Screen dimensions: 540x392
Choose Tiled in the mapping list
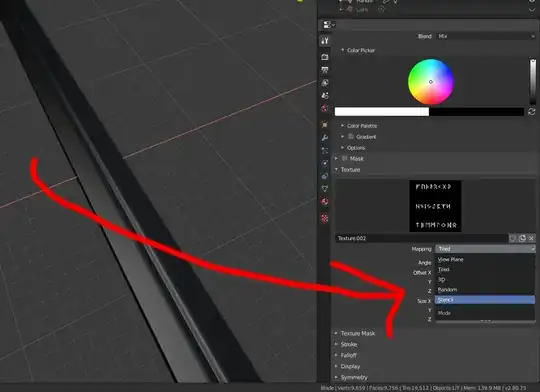point(485,269)
